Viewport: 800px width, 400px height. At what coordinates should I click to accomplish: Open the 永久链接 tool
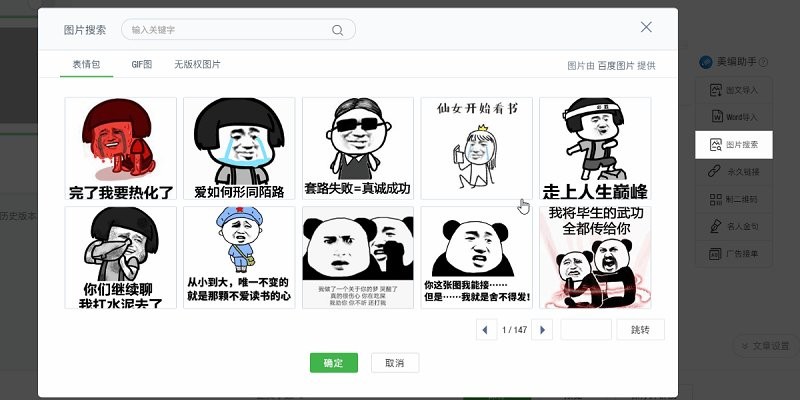(x=734, y=172)
